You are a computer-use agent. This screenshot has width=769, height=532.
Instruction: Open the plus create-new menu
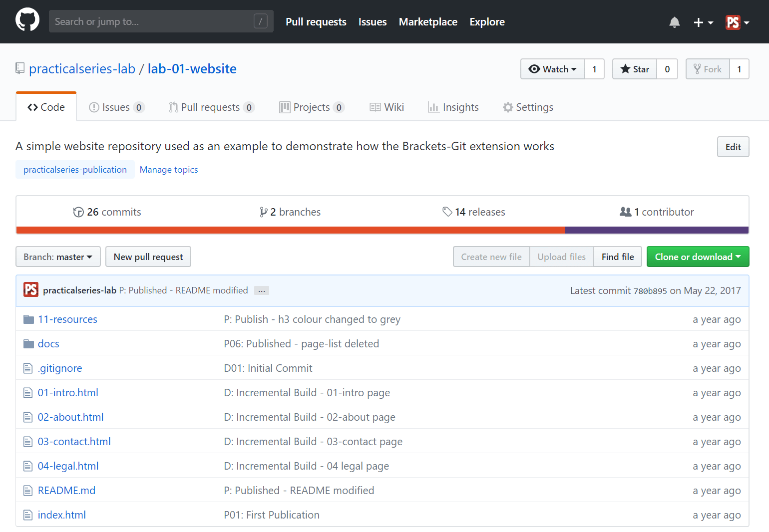[x=703, y=22]
